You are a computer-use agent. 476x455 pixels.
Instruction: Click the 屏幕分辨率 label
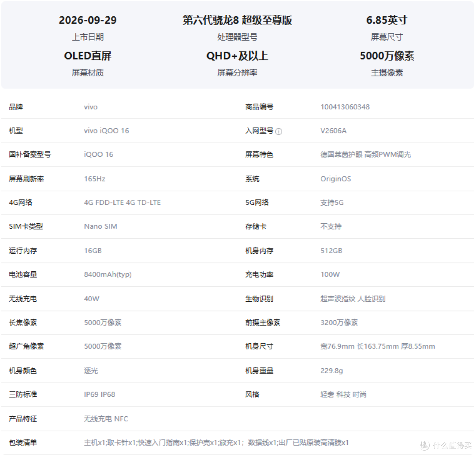[x=237, y=73]
